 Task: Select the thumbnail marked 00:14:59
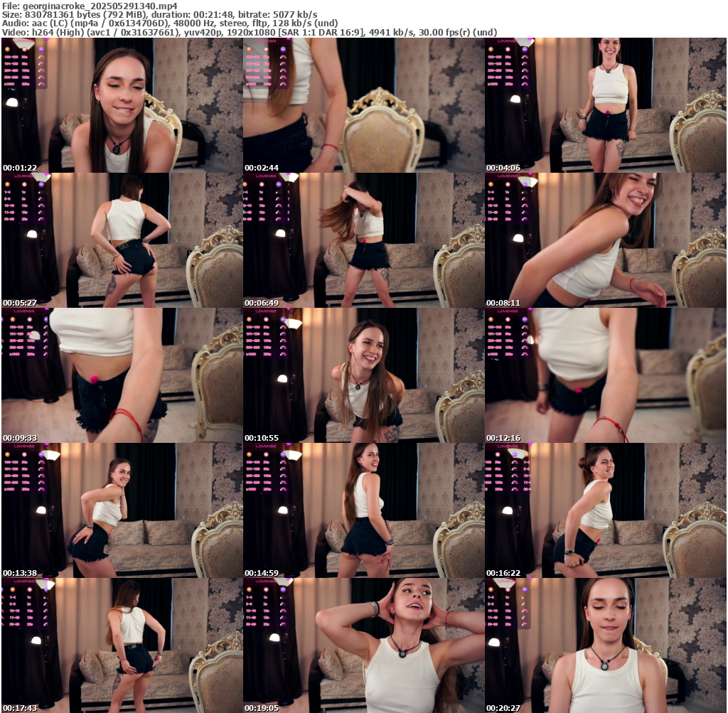click(363, 510)
